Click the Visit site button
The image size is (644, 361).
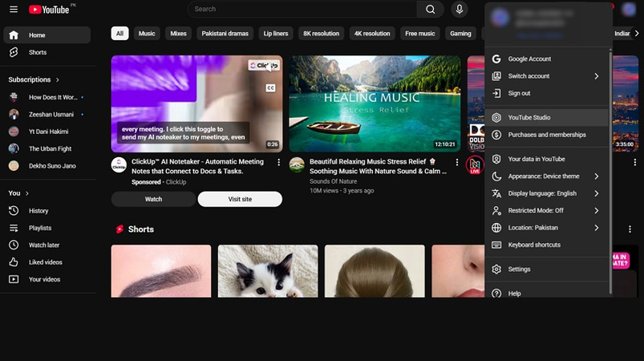tap(240, 199)
